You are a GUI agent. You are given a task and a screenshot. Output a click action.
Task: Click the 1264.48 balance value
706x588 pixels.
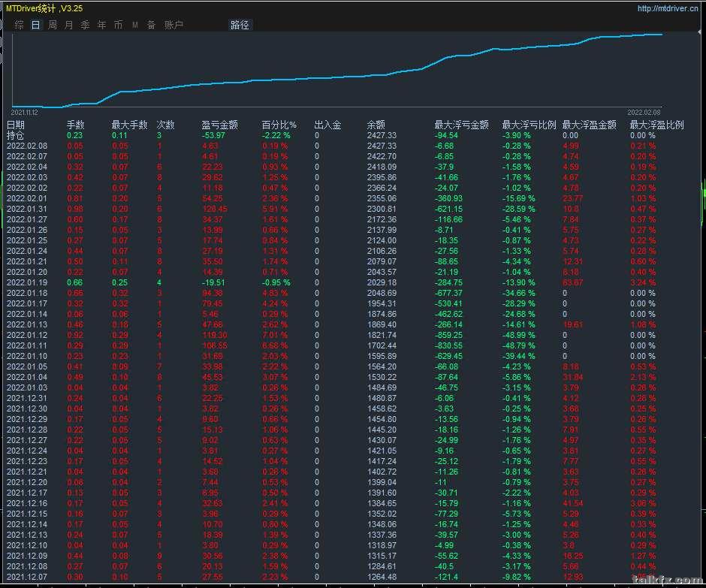pos(382,577)
